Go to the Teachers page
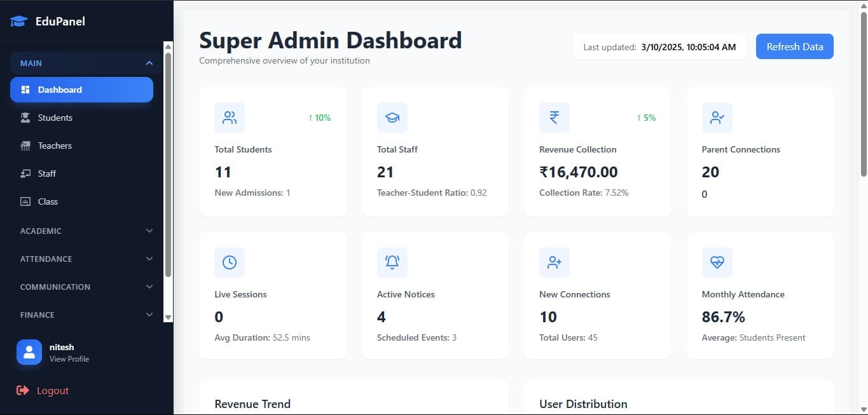Screen dimensions: 868x415 (81, 146)
